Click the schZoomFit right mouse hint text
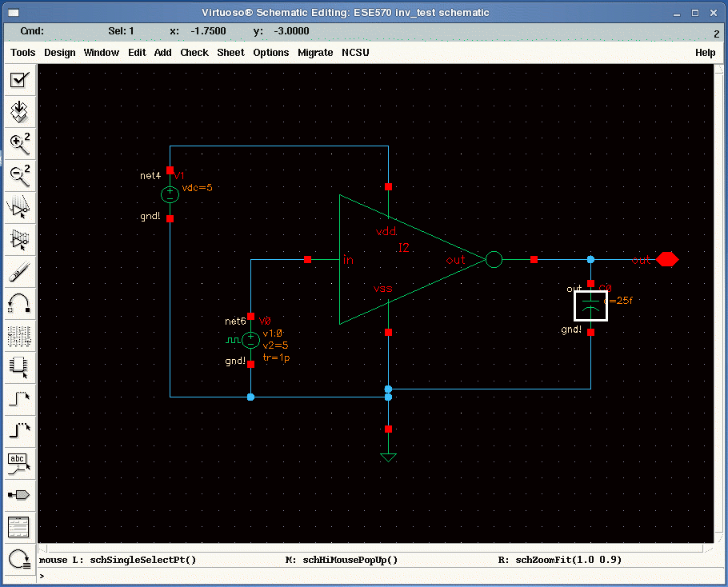The height and width of the screenshot is (587, 728). click(559, 560)
